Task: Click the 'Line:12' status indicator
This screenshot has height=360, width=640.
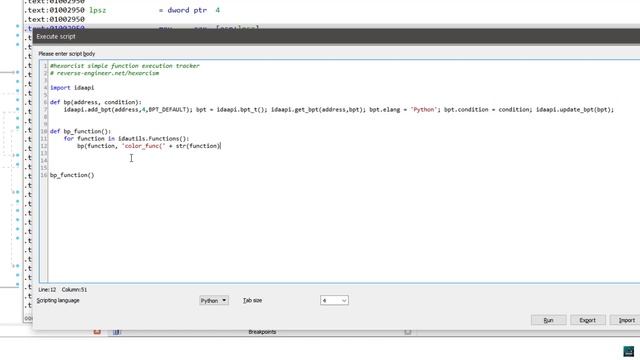Action: tap(47, 289)
